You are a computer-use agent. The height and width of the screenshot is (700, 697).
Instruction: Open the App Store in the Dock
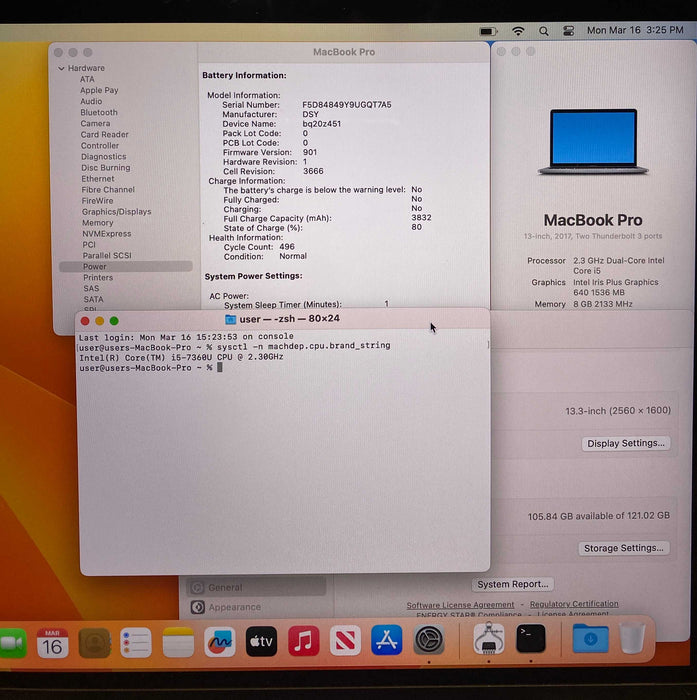click(x=387, y=640)
